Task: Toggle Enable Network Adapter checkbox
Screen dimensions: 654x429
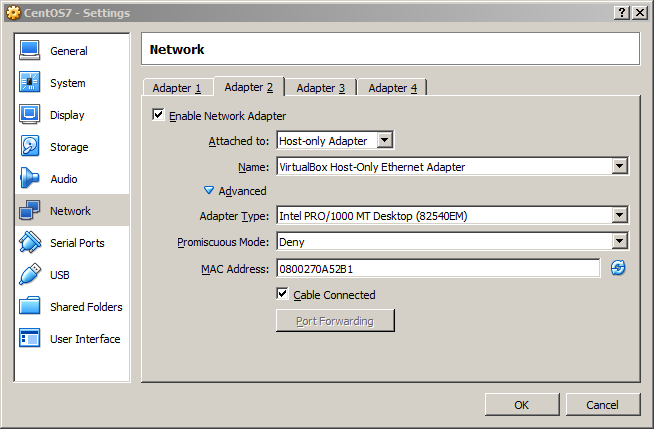Action: [158, 115]
